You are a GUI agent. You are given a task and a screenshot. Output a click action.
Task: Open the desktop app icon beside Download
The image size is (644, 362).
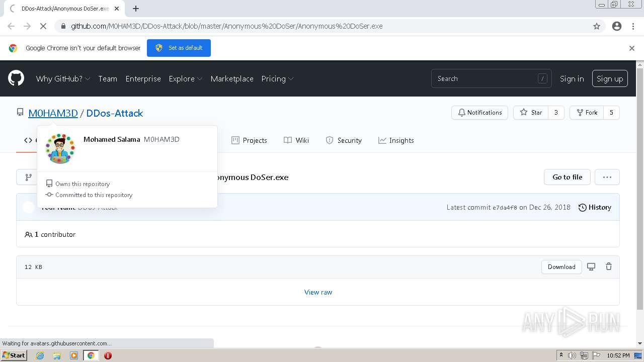(592, 267)
